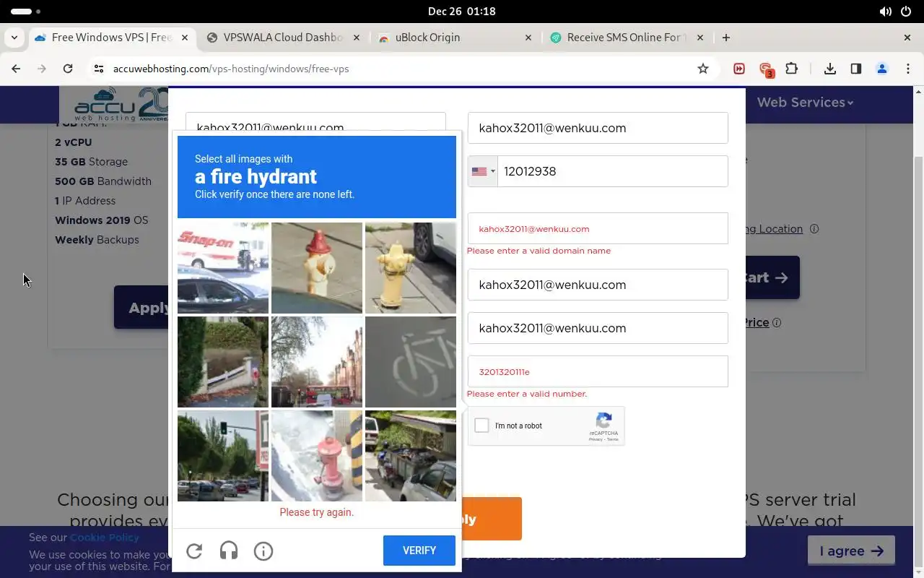Close the uBlock Origin tab
Viewport: 924px width, 578px height.
(x=528, y=38)
